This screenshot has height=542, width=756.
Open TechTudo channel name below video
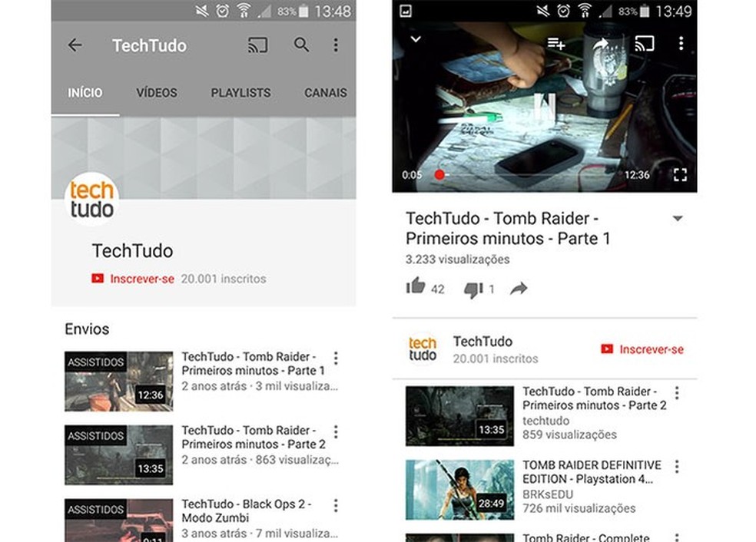pos(482,342)
